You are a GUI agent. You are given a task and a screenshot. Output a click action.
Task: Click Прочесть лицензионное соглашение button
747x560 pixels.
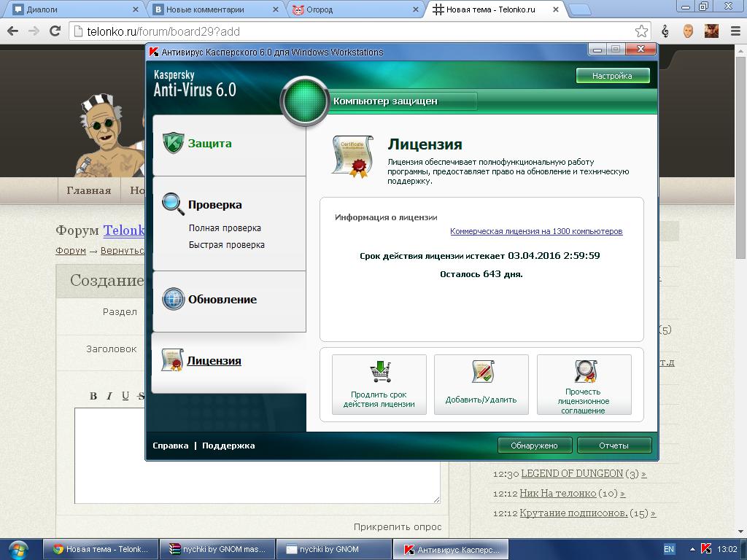pyautogui.click(x=584, y=385)
